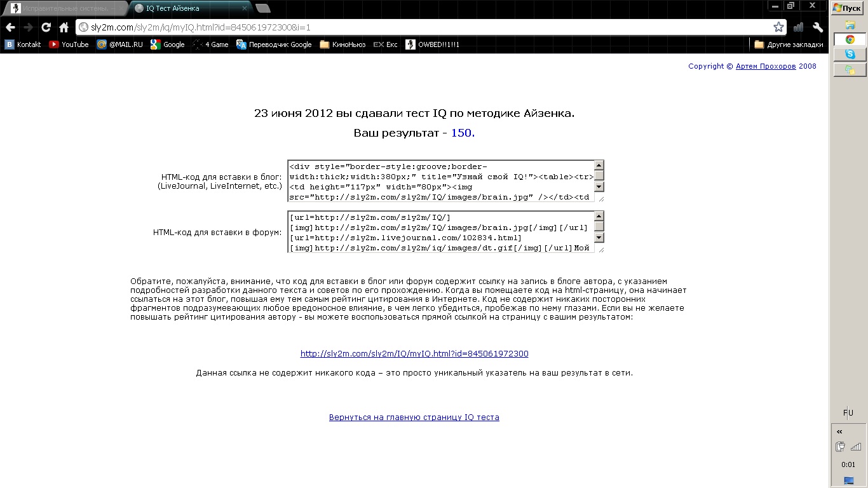Open the browser home page icon

point(64,27)
